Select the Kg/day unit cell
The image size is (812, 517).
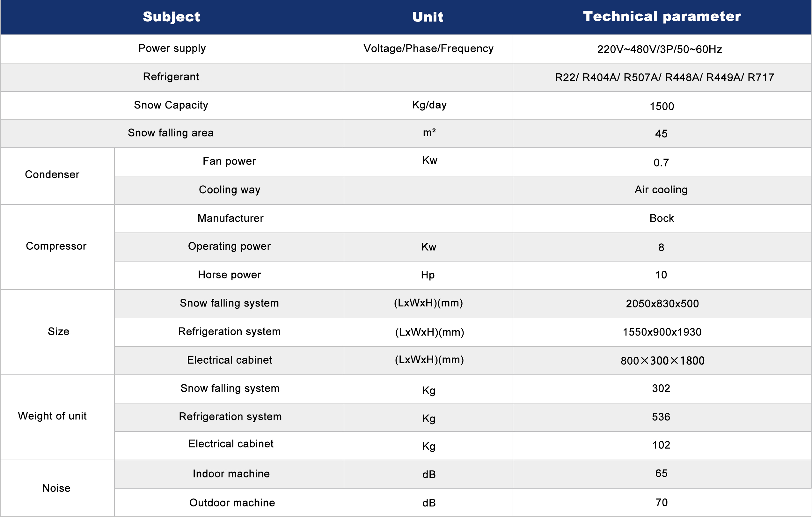click(x=429, y=105)
